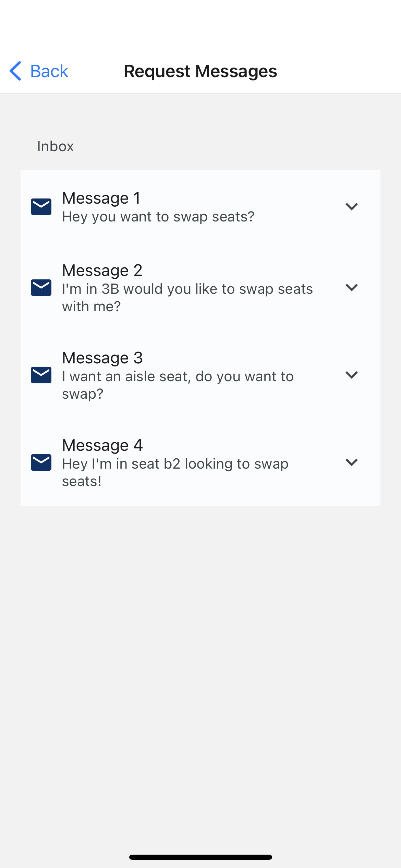Screen dimensions: 401x868
Task: Tap the mail icon next to Message 4
Action: [41, 462]
